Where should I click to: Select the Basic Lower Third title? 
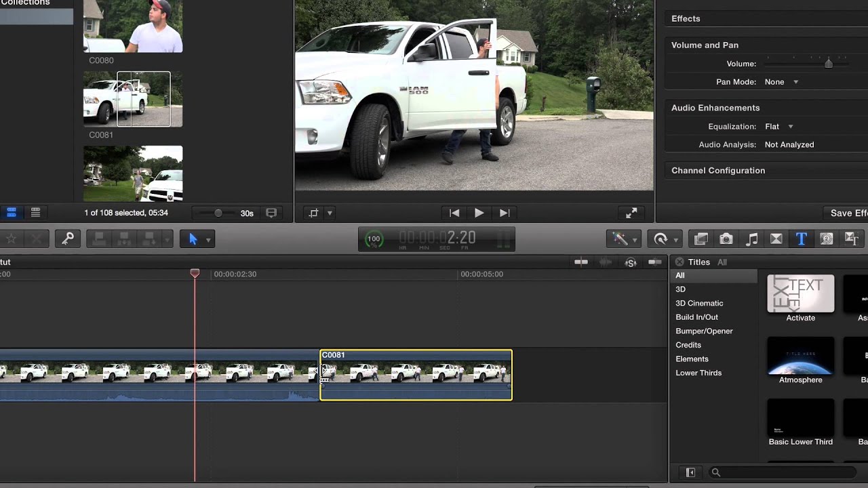801,418
